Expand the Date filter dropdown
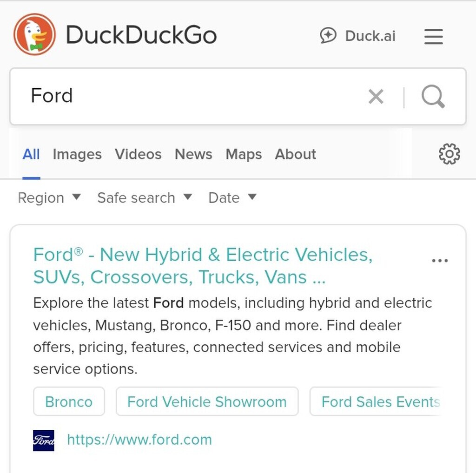The width and height of the screenshot is (476, 473). point(232,198)
